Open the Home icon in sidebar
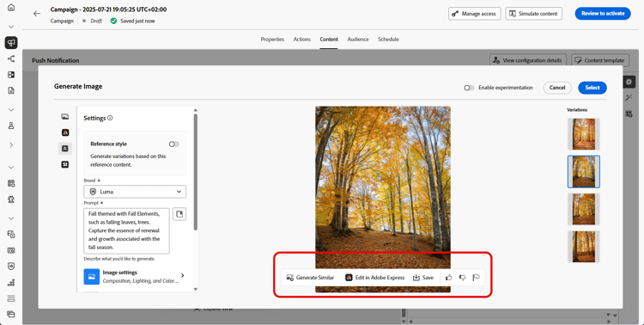This screenshot has height=325, width=644. click(x=11, y=8)
